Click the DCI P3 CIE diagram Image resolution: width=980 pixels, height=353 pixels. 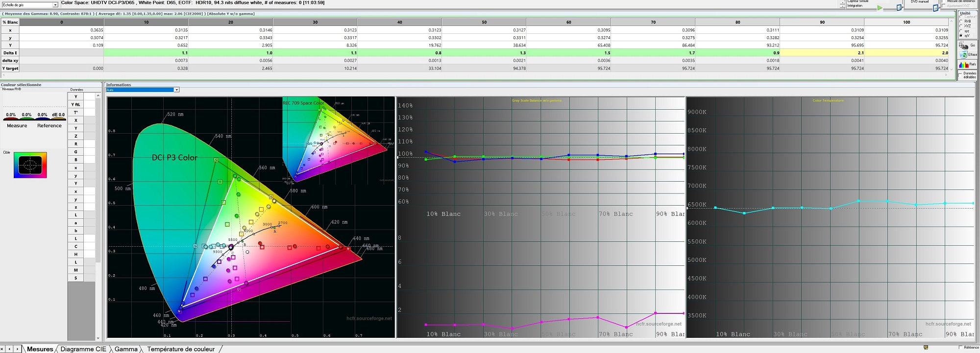click(250, 217)
